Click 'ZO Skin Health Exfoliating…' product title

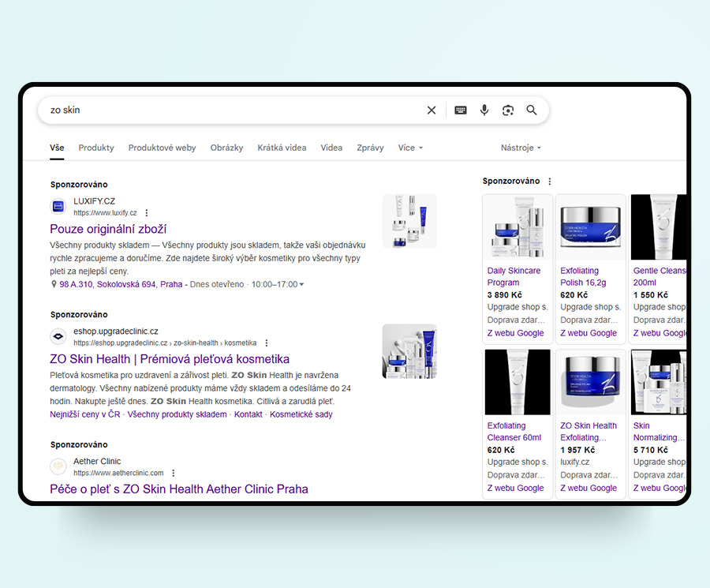coord(589,432)
